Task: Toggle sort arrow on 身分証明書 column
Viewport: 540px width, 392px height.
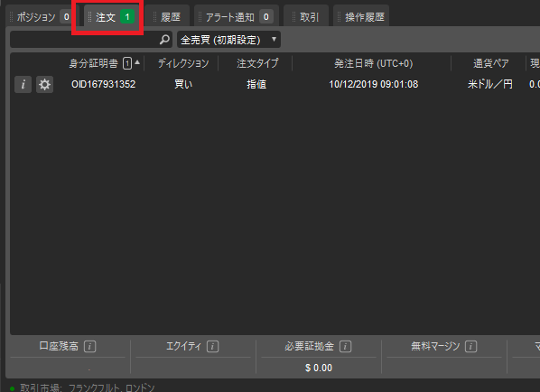Action: click(x=137, y=62)
